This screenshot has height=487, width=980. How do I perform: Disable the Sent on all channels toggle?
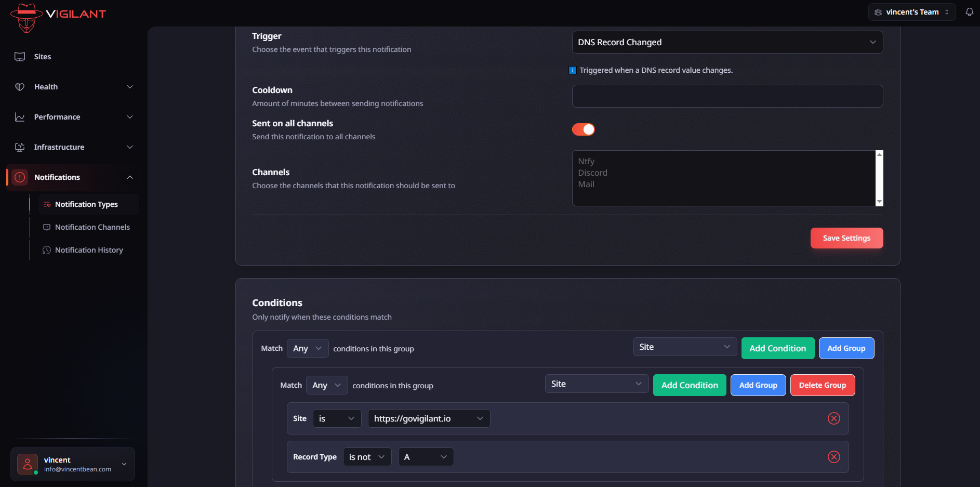[x=583, y=129]
